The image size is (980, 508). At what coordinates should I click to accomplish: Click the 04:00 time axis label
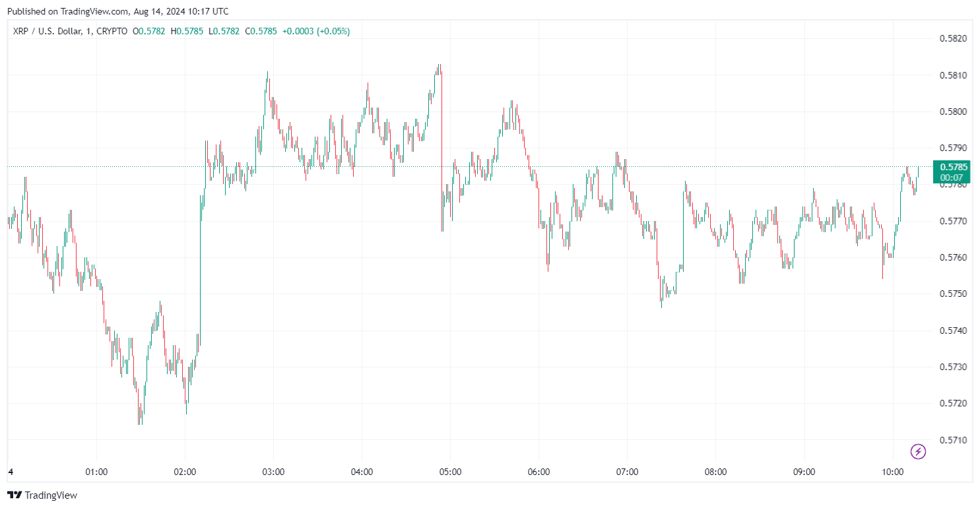point(362,472)
